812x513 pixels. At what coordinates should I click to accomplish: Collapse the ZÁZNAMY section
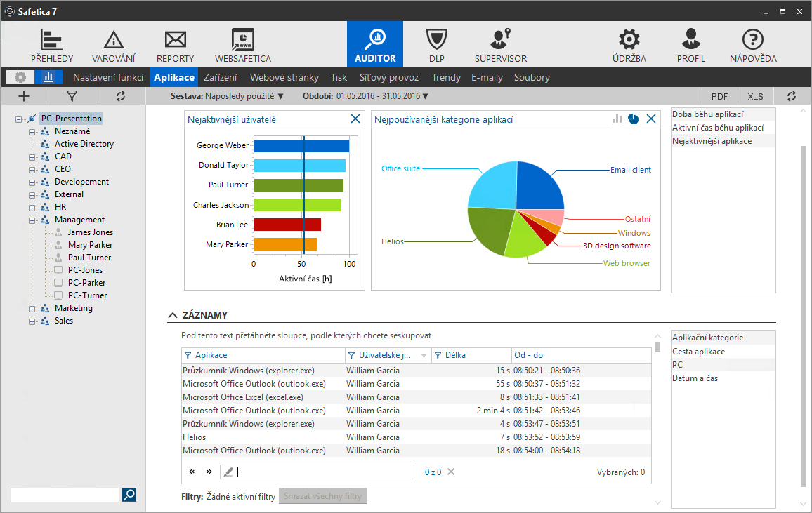[173, 315]
